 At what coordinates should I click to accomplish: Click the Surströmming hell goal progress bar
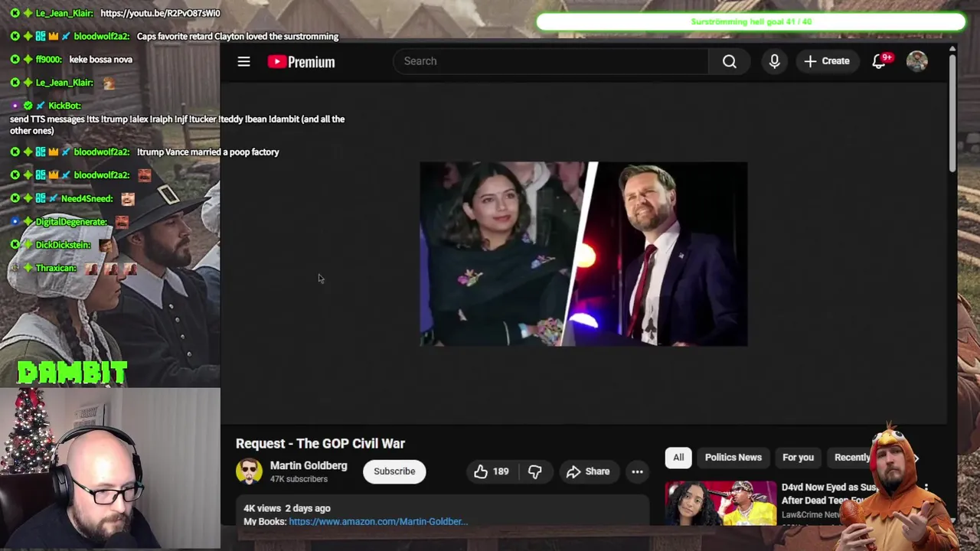point(751,21)
